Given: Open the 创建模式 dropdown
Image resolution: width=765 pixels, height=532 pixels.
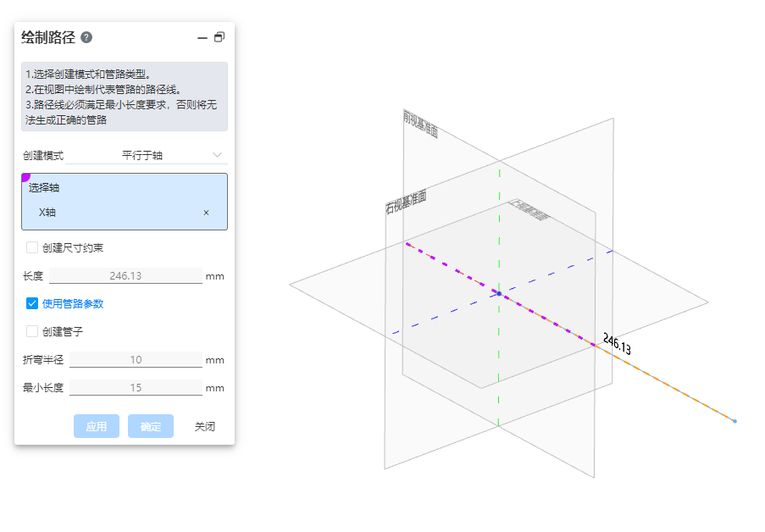Looking at the screenshot, I should (171, 155).
